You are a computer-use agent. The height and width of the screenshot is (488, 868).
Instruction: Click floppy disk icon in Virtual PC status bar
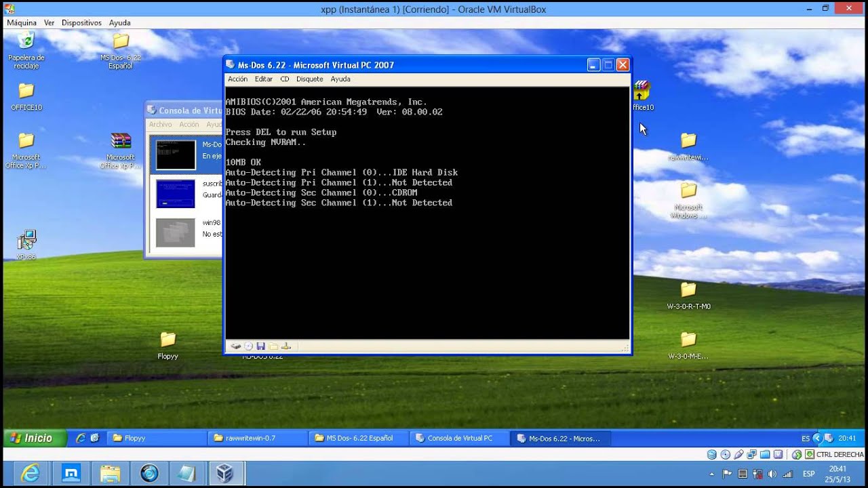(260, 346)
